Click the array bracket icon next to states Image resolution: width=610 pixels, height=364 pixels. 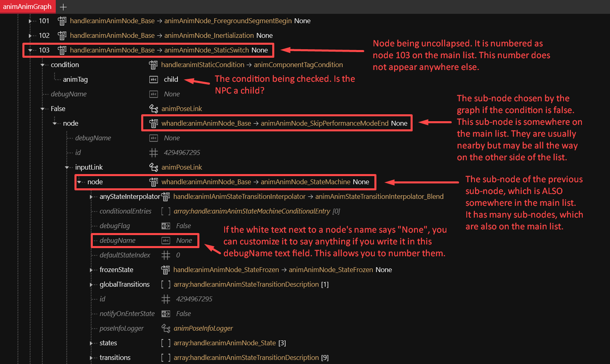point(166,343)
